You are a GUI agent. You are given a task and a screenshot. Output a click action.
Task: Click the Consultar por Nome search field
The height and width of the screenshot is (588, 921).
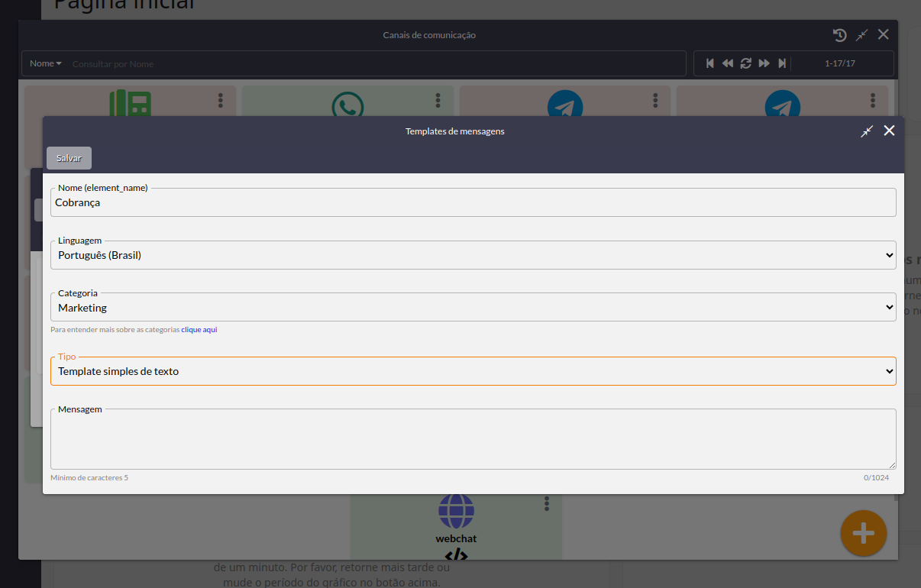376,64
